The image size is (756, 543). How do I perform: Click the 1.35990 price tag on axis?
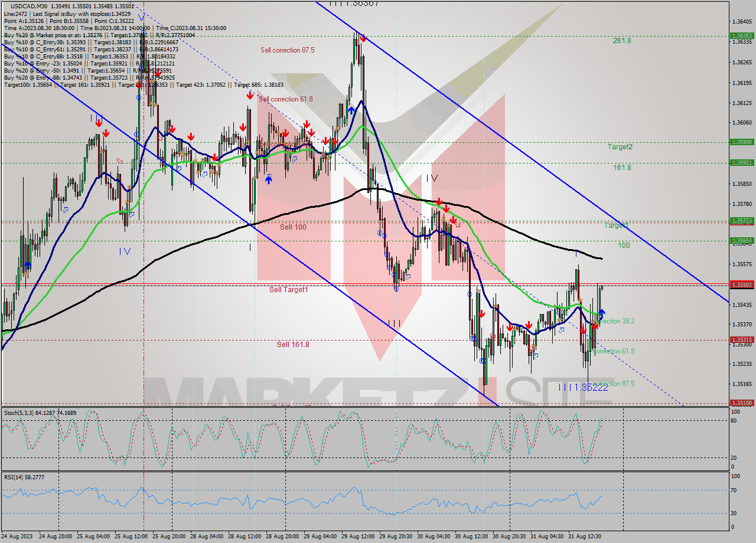point(742,142)
